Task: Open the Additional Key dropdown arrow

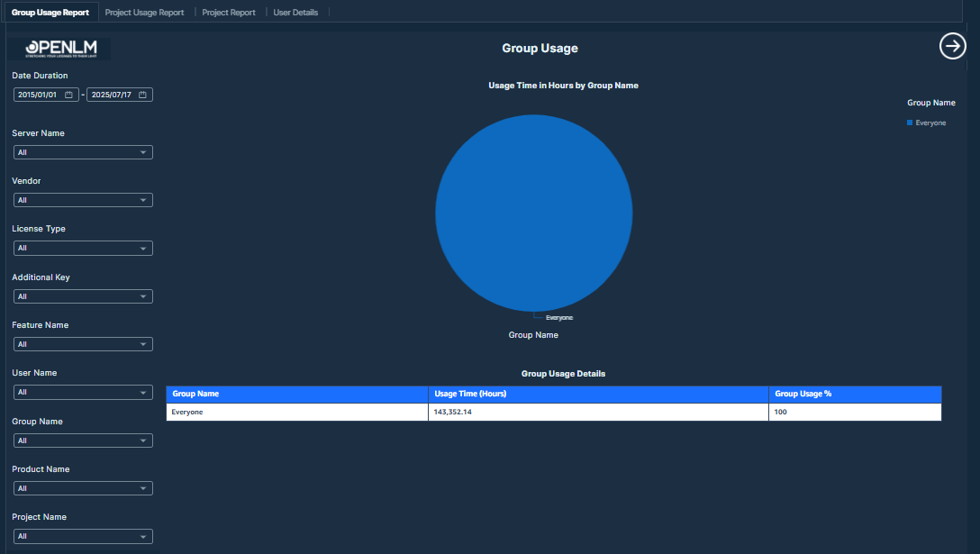Action: coord(144,295)
